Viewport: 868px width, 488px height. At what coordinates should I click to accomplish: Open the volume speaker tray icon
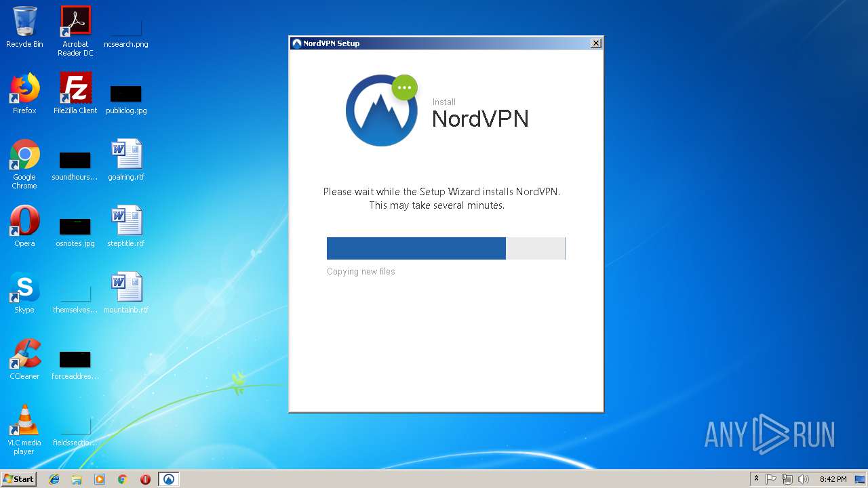804,479
